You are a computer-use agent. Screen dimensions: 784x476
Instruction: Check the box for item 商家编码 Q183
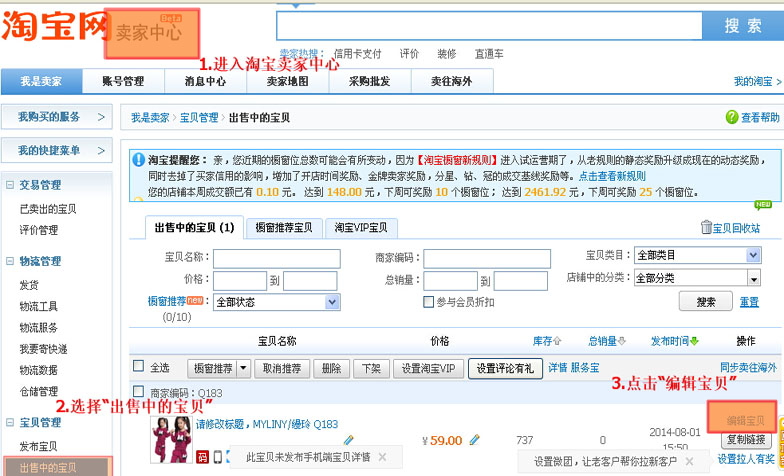click(138, 391)
